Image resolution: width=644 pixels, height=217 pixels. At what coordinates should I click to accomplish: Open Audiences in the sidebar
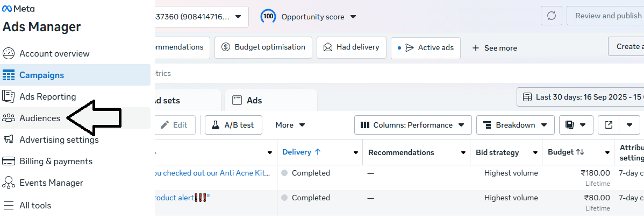point(40,118)
